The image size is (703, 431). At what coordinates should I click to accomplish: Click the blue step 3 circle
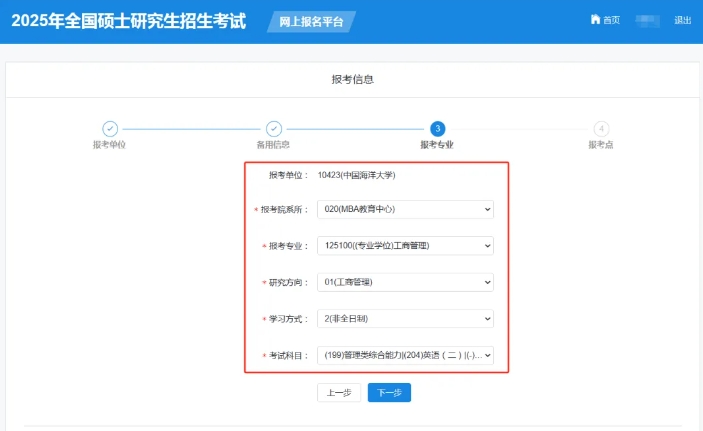tap(437, 128)
